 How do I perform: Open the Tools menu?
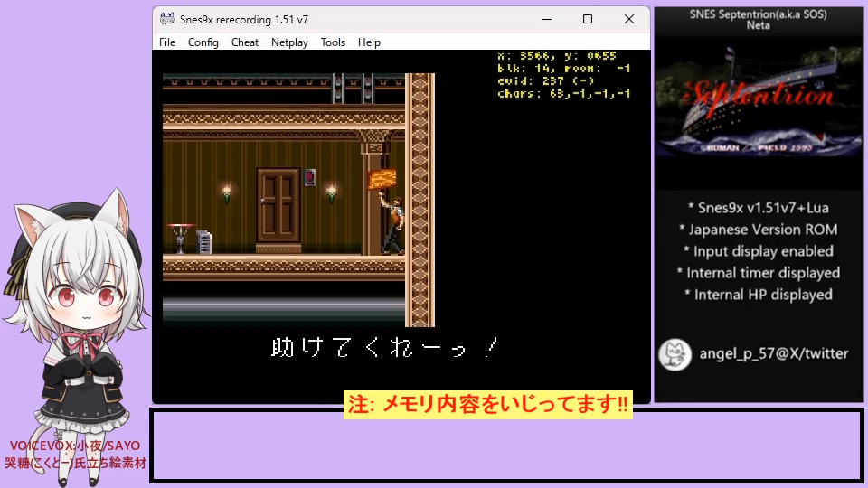333,42
